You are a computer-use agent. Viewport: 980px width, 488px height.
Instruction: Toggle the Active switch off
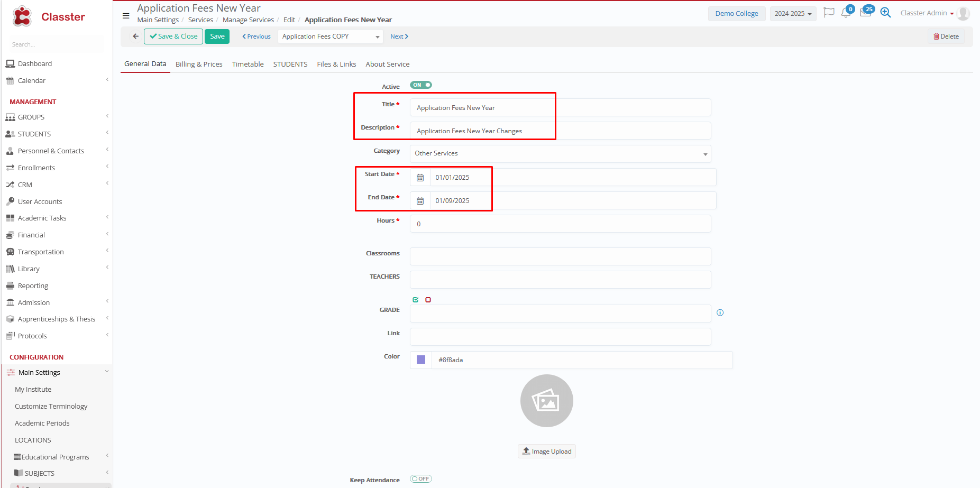point(421,85)
